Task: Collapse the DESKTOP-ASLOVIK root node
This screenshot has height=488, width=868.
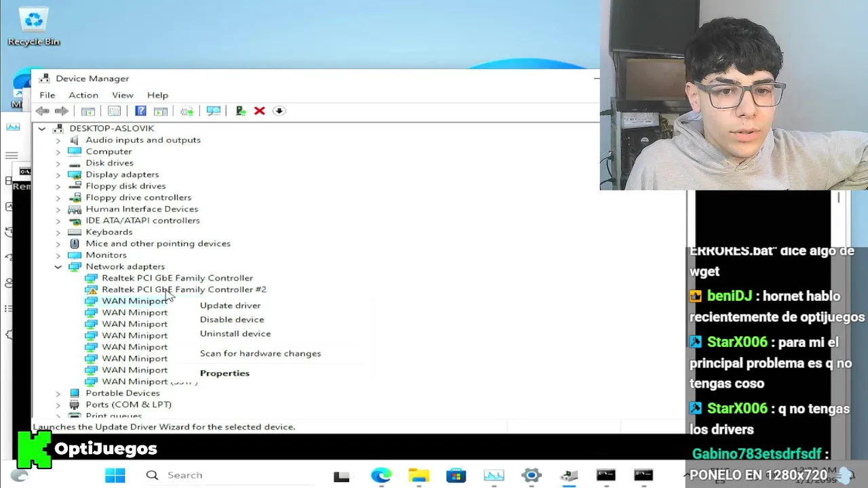Action: point(42,128)
